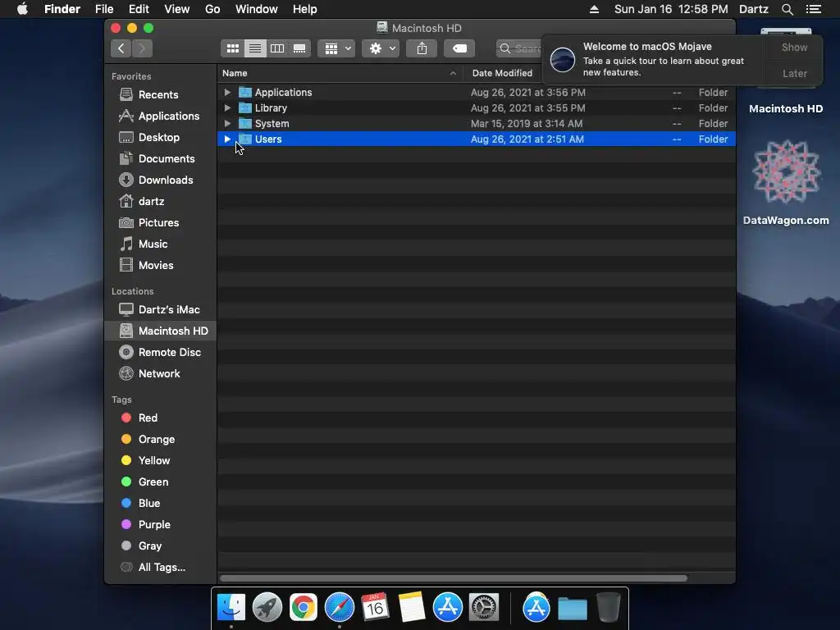Click the Share toolbar button
This screenshot has width=840, height=630.
coord(422,48)
